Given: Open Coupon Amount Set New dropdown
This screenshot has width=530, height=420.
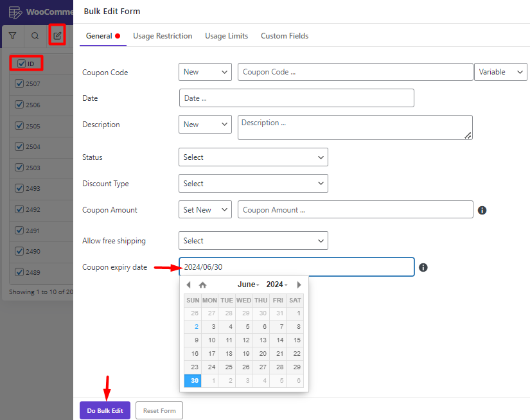Looking at the screenshot, I should [205, 209].
